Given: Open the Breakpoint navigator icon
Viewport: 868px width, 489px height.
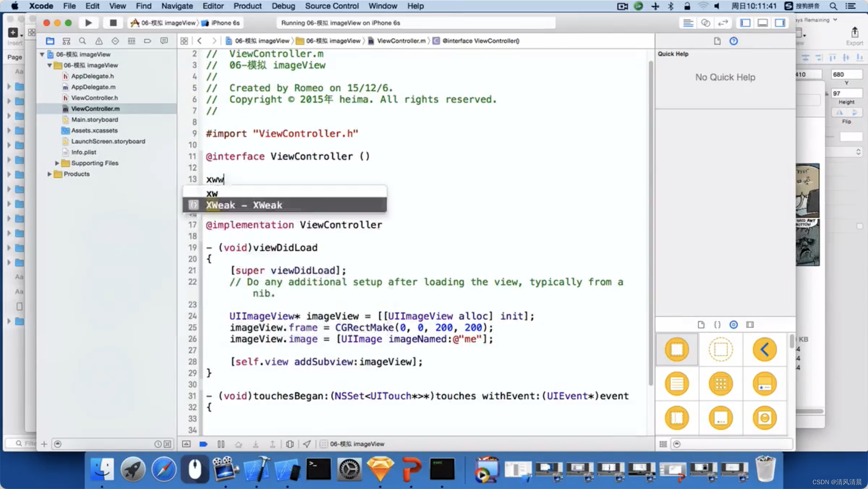Looking at the screenshot, I should click(x=148, y=41).
